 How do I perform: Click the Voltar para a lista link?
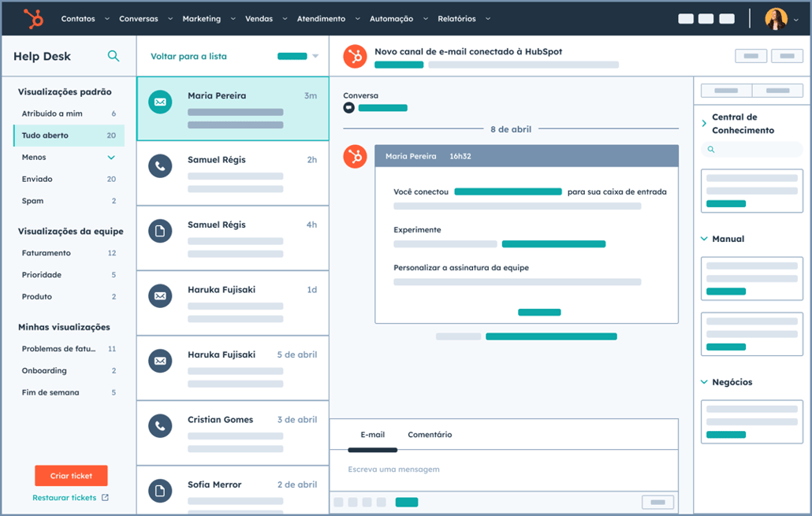click(189, 56)
